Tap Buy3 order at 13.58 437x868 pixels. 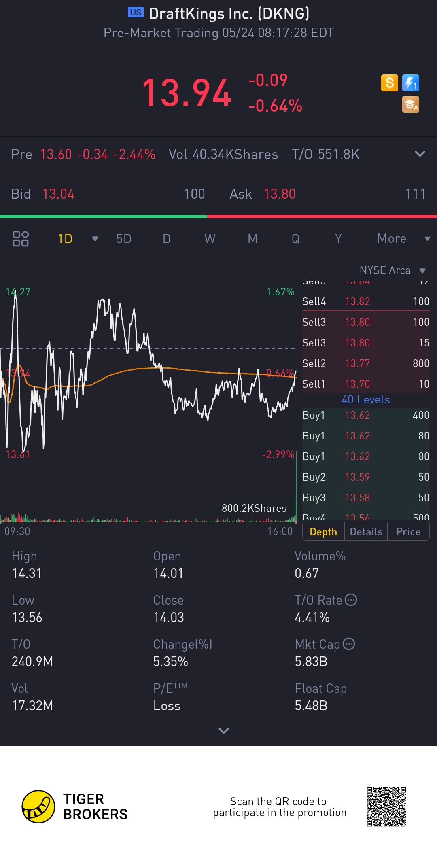click(366, 498)
